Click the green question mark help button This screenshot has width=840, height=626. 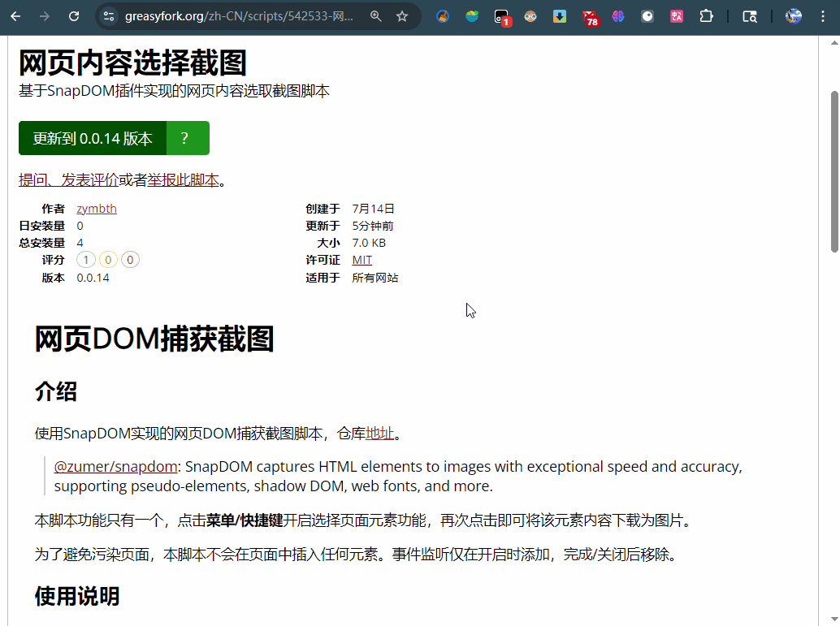point(187,138)
